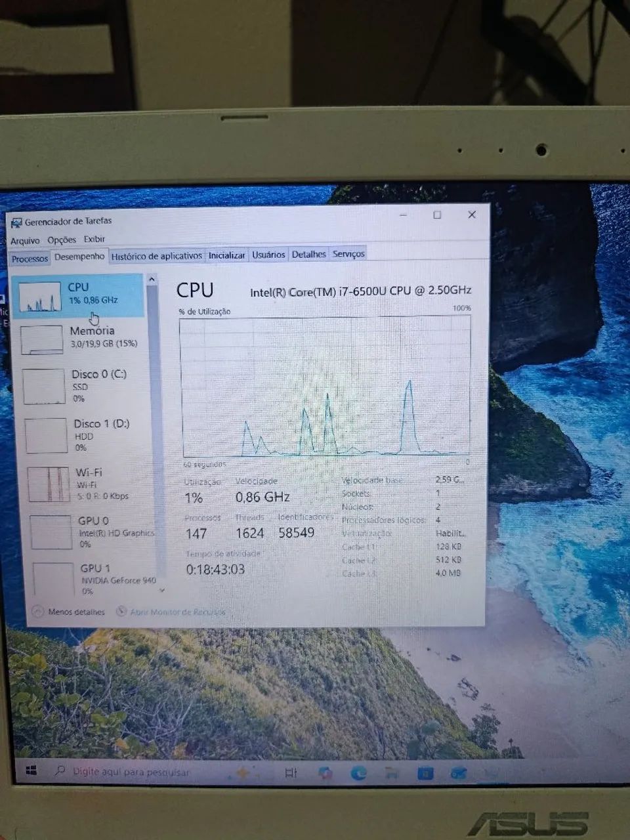Click the Digite aqui para pesquisar search box
Screen dimensions: 630x840
pos(131,772)
